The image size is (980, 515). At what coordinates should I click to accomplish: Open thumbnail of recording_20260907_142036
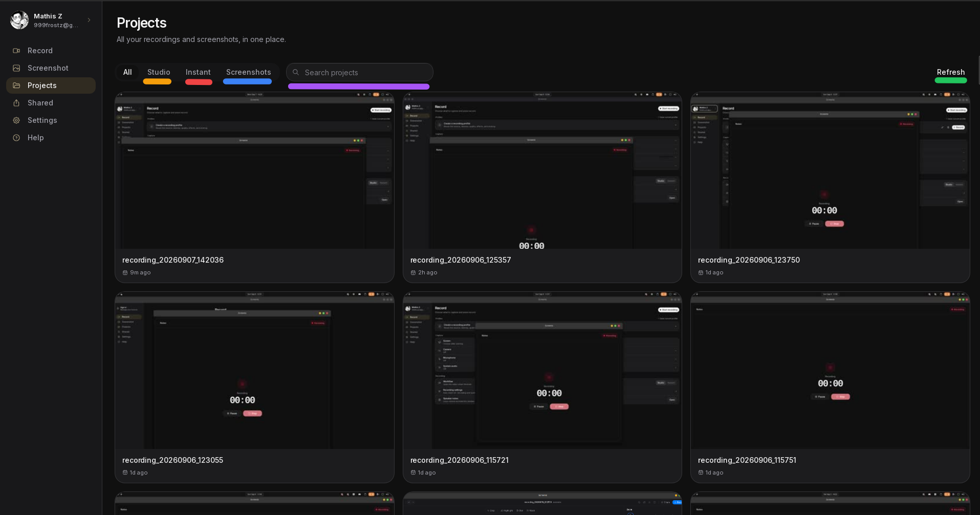click(x=254, y=170)
